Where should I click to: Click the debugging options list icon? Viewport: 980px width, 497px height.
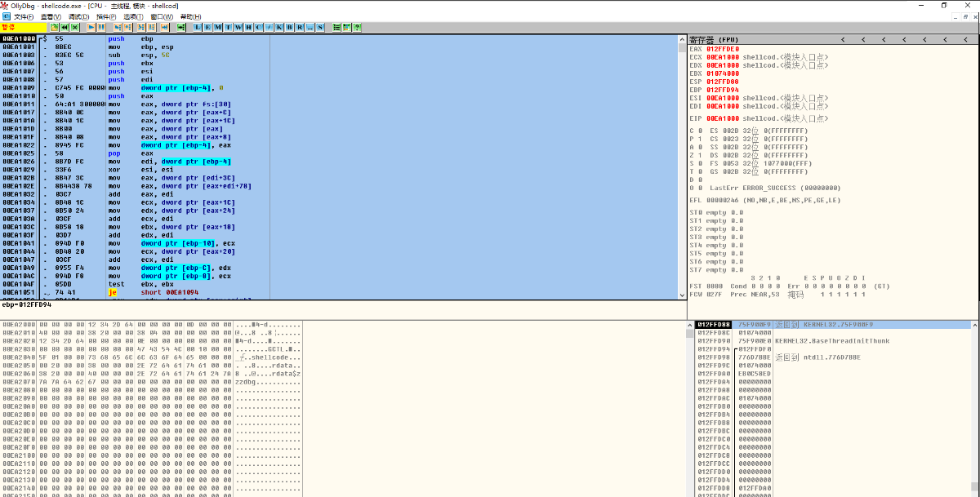[336, 27]
